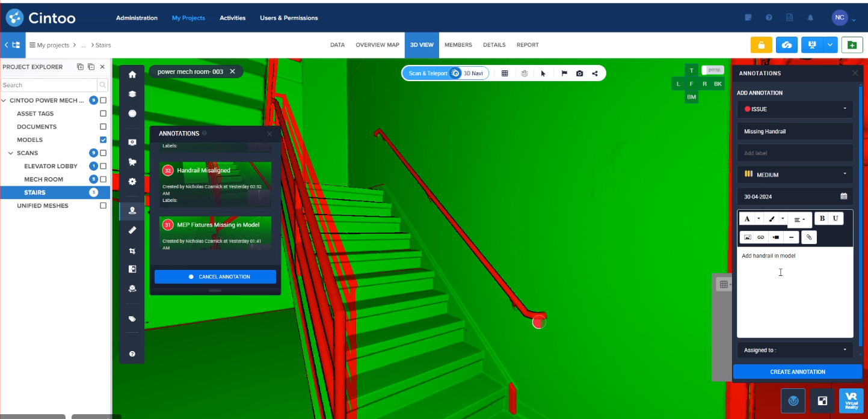Click the grid view icon
868x419 pixels.
[505, 73]
